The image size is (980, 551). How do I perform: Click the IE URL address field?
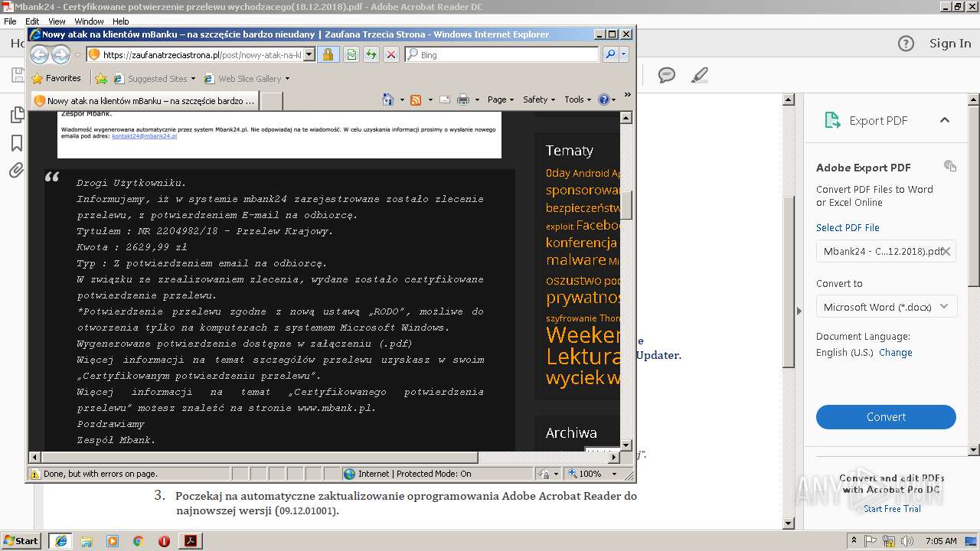pos(201,54)
